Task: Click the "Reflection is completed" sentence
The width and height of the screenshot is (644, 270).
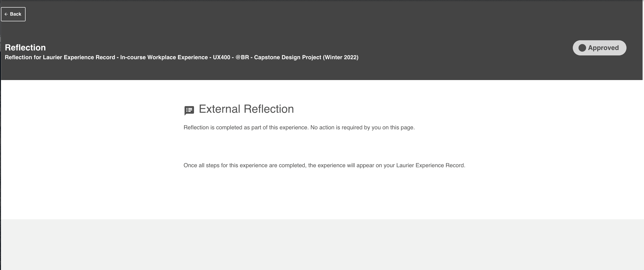Action: [x=246, y=127]
